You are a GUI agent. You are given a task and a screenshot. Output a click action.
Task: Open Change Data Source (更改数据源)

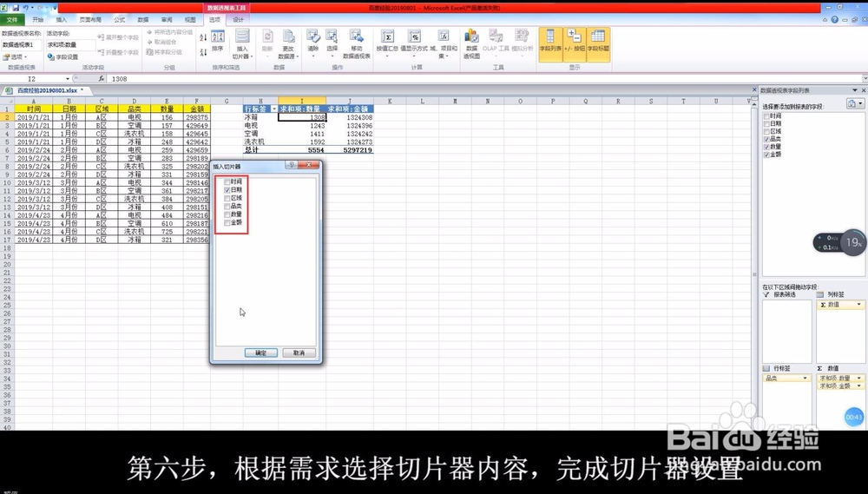tap(288, 44)
